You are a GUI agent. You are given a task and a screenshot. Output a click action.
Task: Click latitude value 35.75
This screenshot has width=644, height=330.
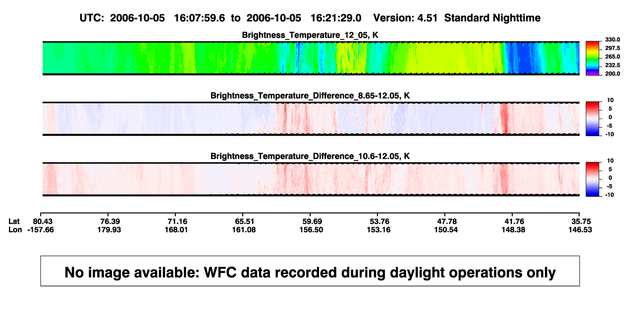(580, 221)
